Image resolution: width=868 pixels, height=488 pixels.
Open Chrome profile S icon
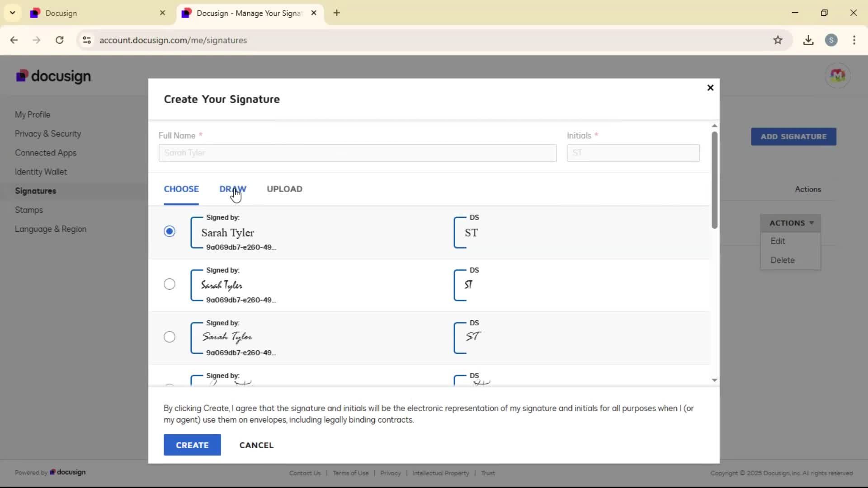tap(831, 40)
